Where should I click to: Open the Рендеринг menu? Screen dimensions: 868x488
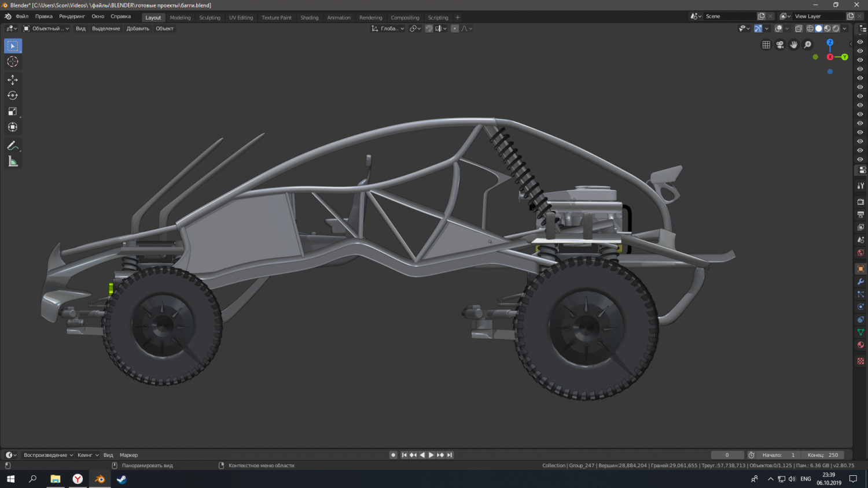tap(72, 17)
